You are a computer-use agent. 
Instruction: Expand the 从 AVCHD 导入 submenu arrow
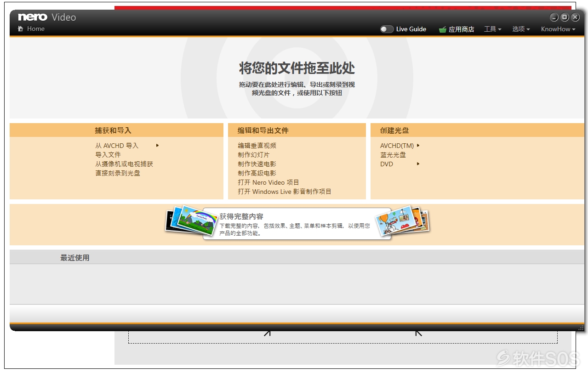tap(157, 146)
